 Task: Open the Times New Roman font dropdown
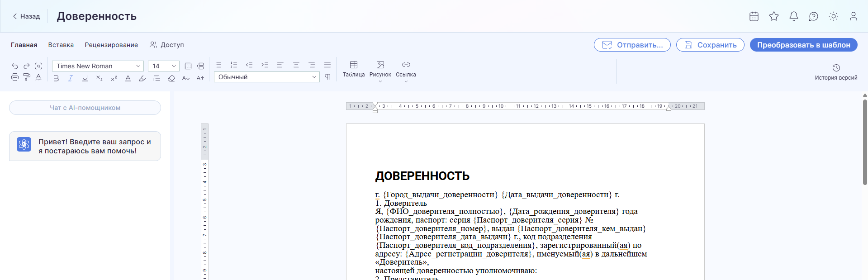(x=98, y=66)
